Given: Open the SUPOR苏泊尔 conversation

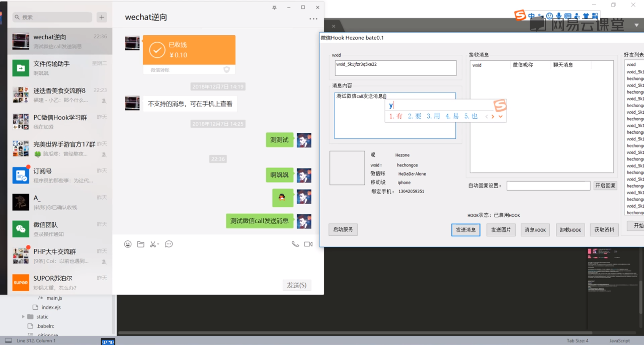Looking at the screenshot, I should [60, 283].
